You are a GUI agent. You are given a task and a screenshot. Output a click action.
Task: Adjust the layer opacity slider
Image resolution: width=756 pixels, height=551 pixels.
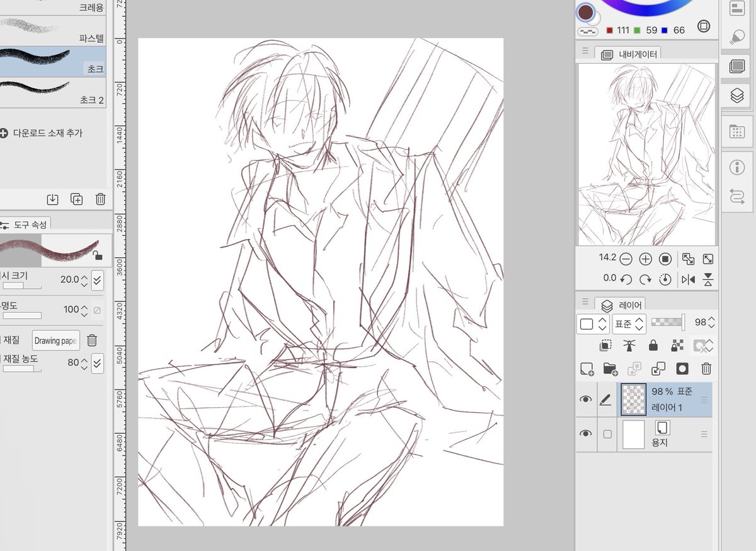click(668, 323)
